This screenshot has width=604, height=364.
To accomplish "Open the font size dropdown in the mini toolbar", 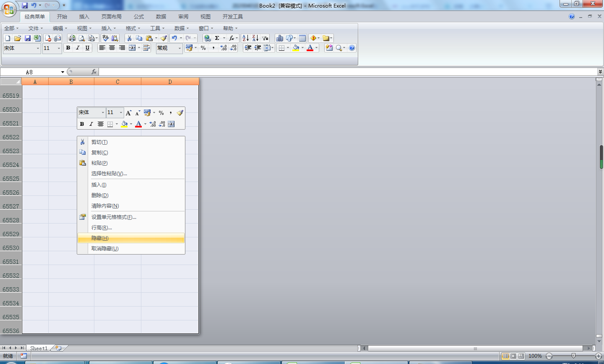I will (121, 112).
